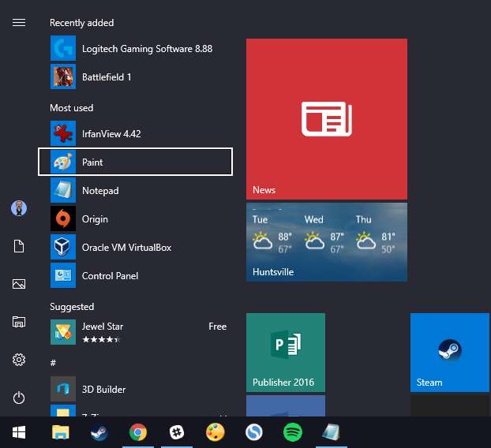
Task: Open Spotify from the taskbar
Action: [293, 432]
